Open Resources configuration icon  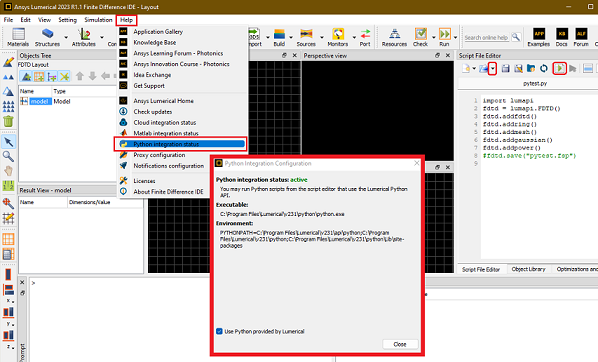coord(394,34)
